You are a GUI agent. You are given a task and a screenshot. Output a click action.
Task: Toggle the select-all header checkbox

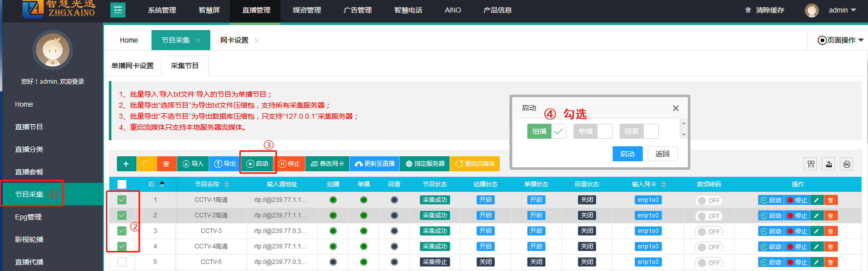122,184
